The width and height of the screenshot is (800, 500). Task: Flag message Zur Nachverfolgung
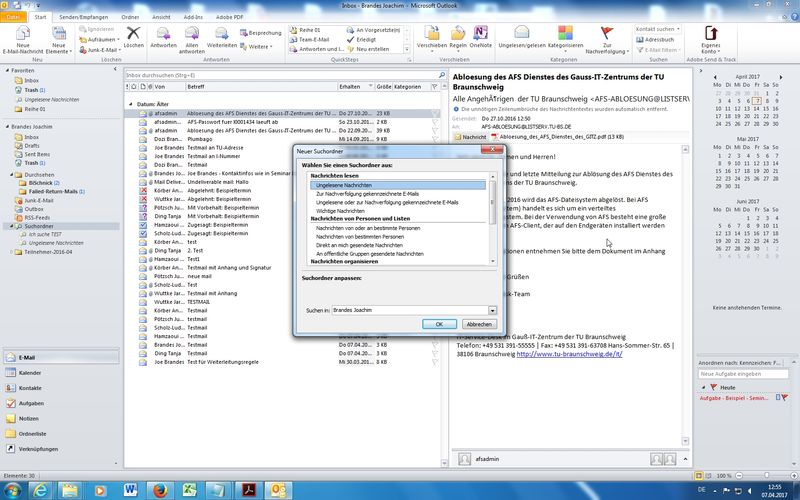point(607,40)
